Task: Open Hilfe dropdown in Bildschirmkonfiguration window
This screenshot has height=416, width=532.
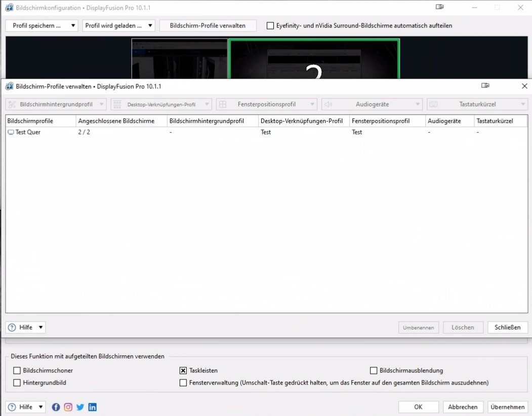Action: click(26, 407)
